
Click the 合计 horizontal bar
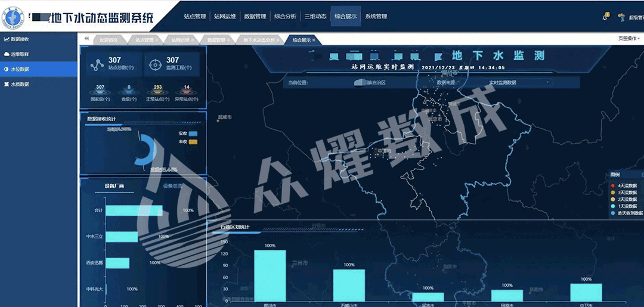(134, 210)
